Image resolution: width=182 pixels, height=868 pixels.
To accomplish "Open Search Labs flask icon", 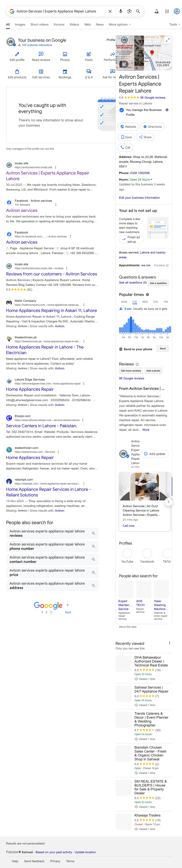I will 156,11.
